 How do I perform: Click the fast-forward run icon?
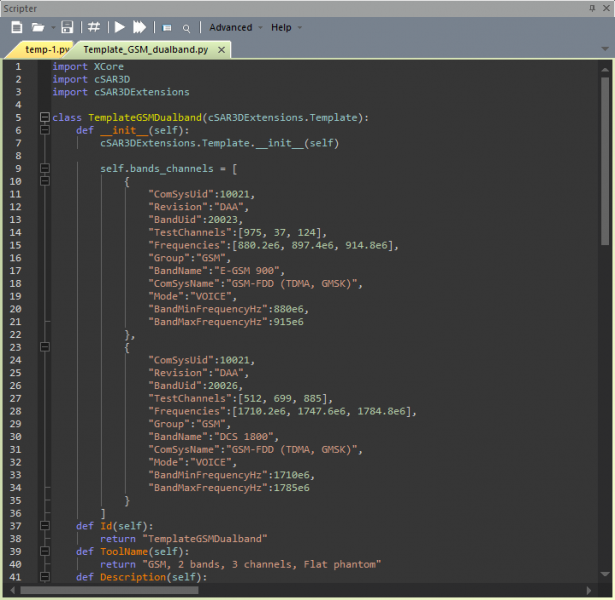(x=140, y=27)
